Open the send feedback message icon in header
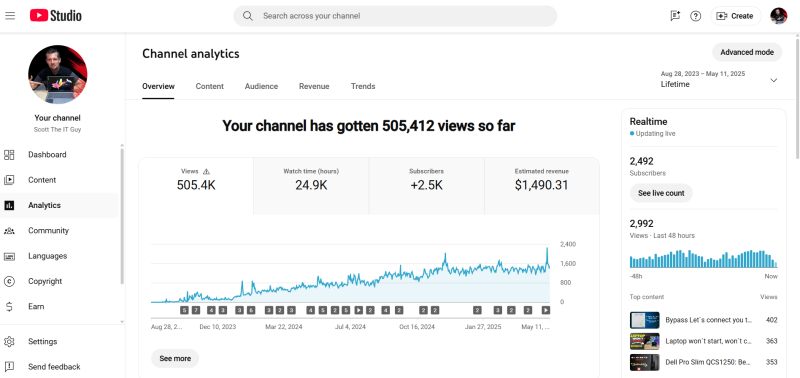This screenshot has height=378, width=800. 675,16
